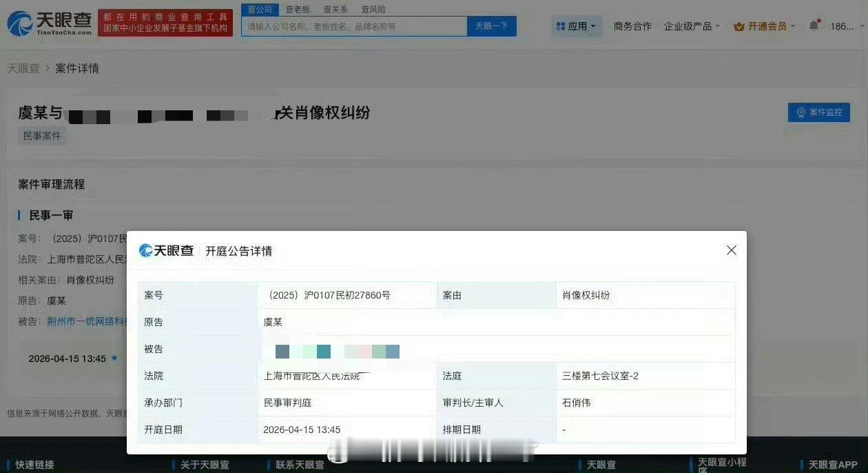Switch to the 查关系 tab

[x=335, y=9]
